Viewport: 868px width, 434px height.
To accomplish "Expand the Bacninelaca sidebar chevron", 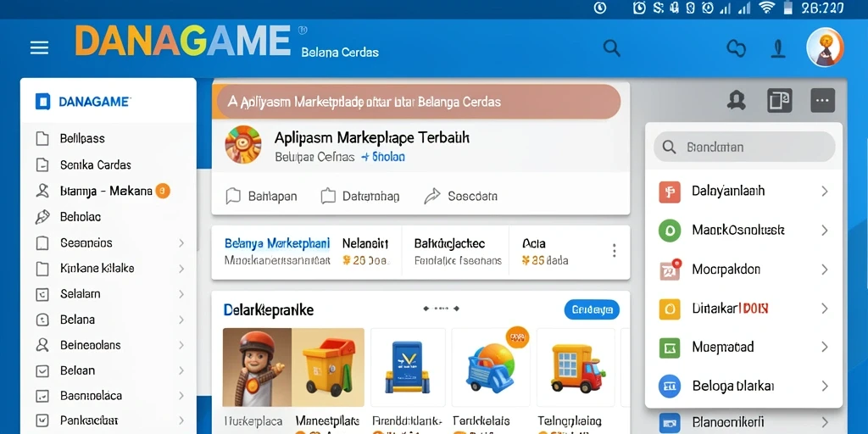I will [181, 396].
